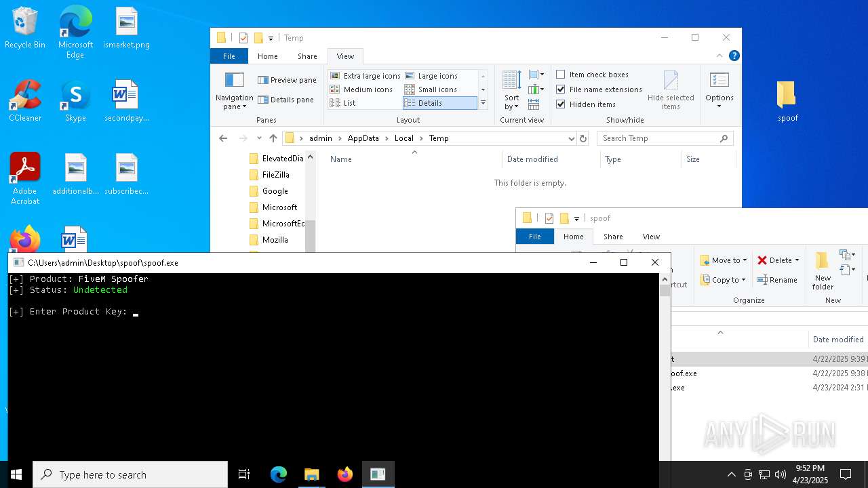Choose Extra large icons layout
Screen dimensions: 868x488
(x=365, y=76)
